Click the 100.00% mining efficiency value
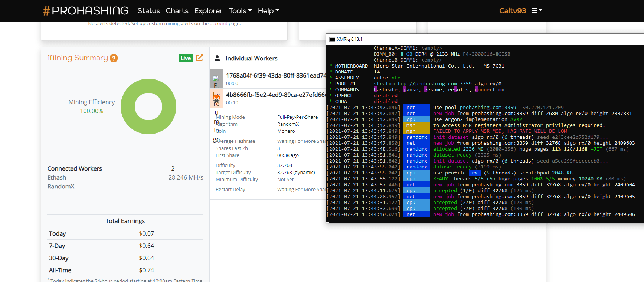Image resolution: width=644 pixels, height=282 pixels. point(92,111)
